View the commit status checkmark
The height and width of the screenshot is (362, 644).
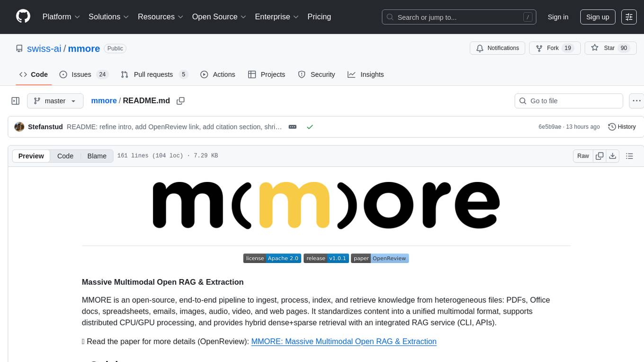point(310,127)
